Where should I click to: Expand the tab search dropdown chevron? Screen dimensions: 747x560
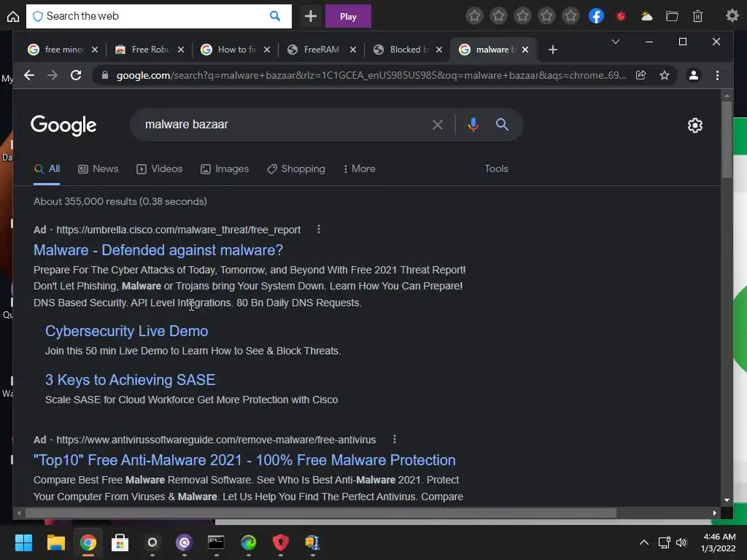pos(616,42)
